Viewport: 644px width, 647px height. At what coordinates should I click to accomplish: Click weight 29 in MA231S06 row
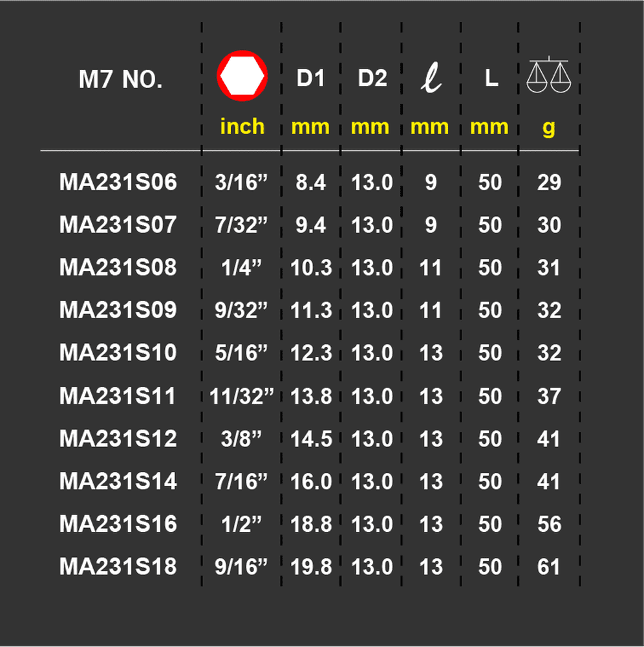pos(549,182)
